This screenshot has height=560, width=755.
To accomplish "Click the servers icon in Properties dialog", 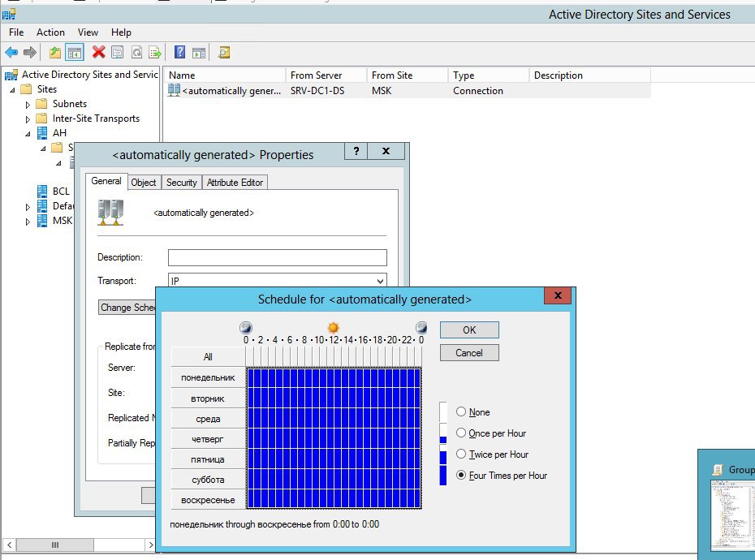I will click(x=110, y=213).
